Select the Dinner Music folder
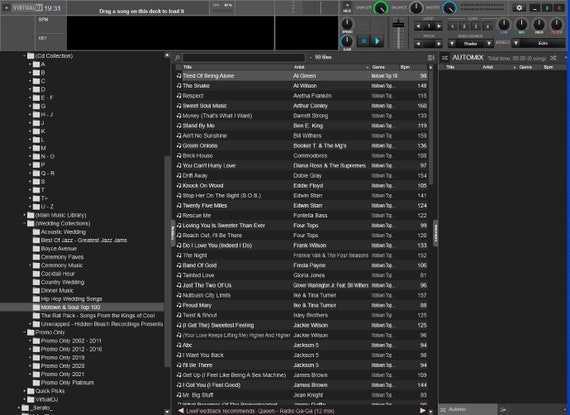 tap(57, 290)
